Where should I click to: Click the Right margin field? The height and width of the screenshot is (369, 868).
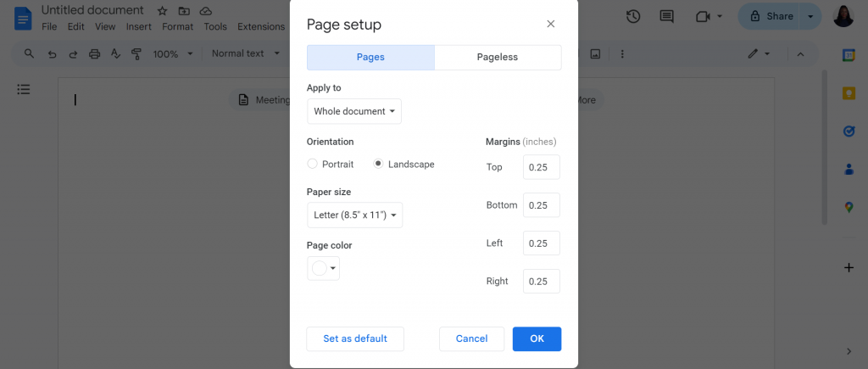click(542, 282)
